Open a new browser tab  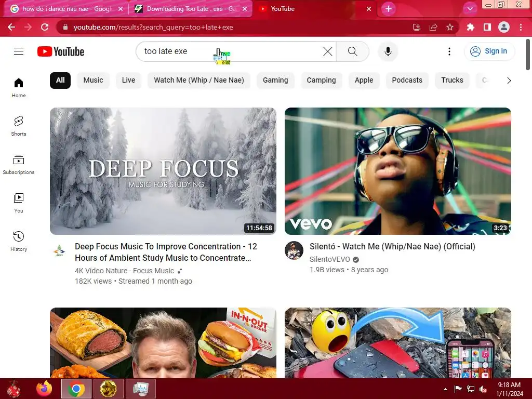pyautogui.click(x=389, y=9)
